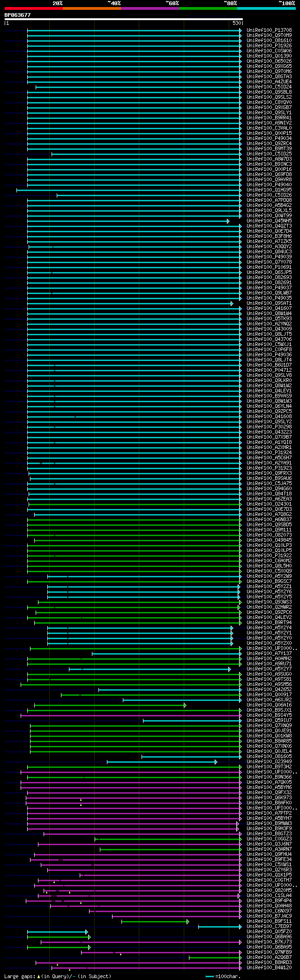This screenshot has height=980, width=300.
Task: Click the UniRef100_Q41607 label
Action: click(269, 309)
